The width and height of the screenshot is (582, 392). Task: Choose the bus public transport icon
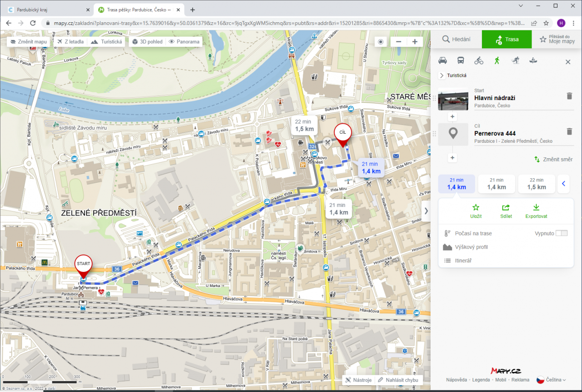(x=461, y=61)
